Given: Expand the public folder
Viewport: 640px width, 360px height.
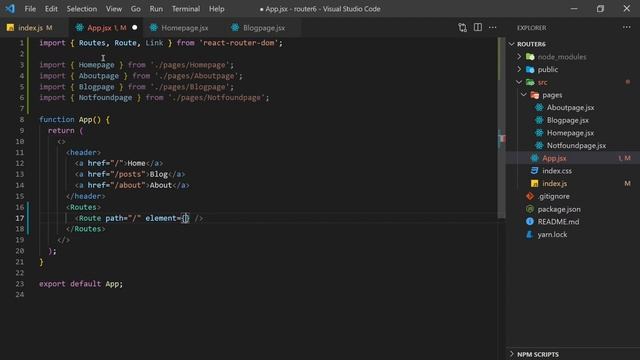Looking at the screenshot, I should pos(520,69).
